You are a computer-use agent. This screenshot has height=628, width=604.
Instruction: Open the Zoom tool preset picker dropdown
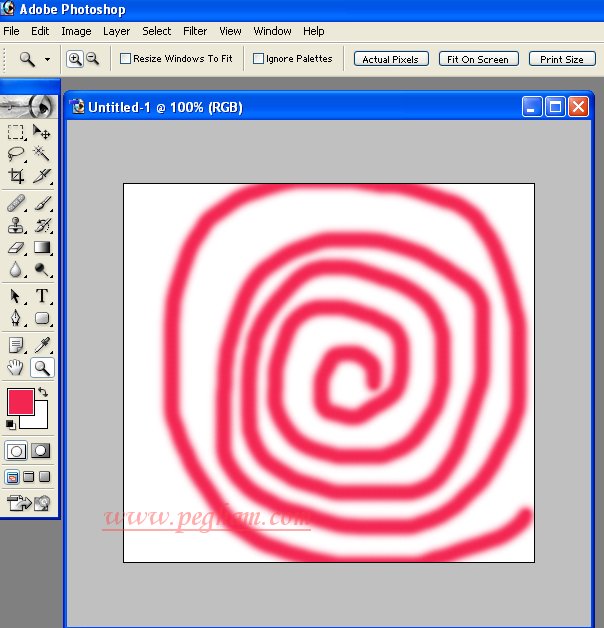pyautogui.click(x=47, y=60)
